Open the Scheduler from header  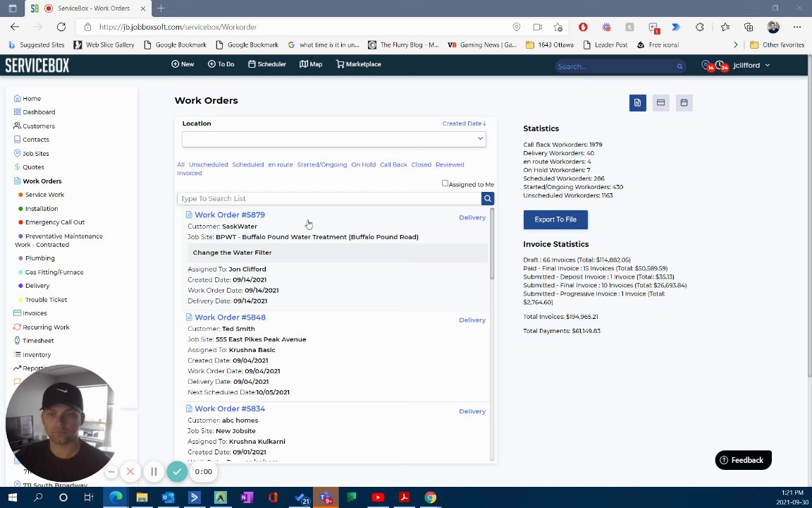click(266, 64)
